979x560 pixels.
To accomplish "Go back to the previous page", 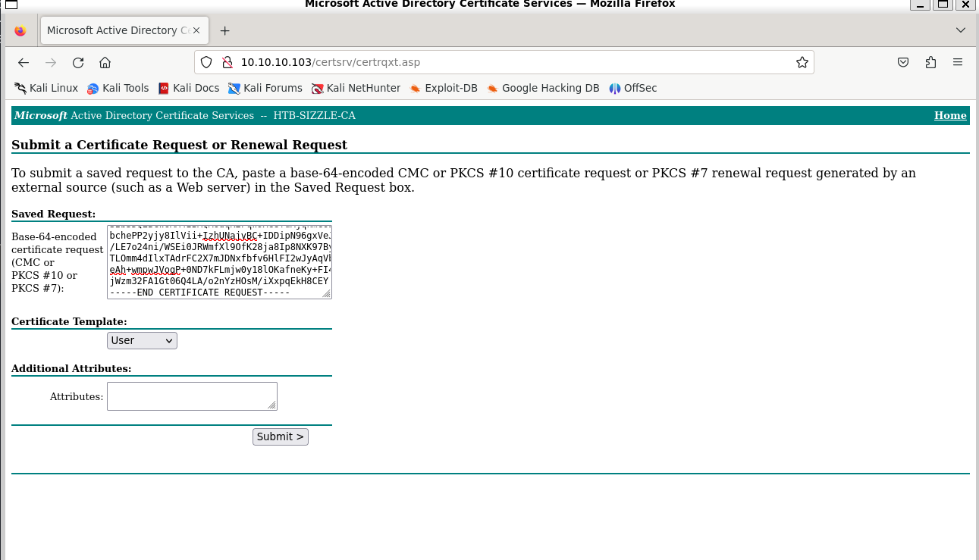I will pos(24,63).
